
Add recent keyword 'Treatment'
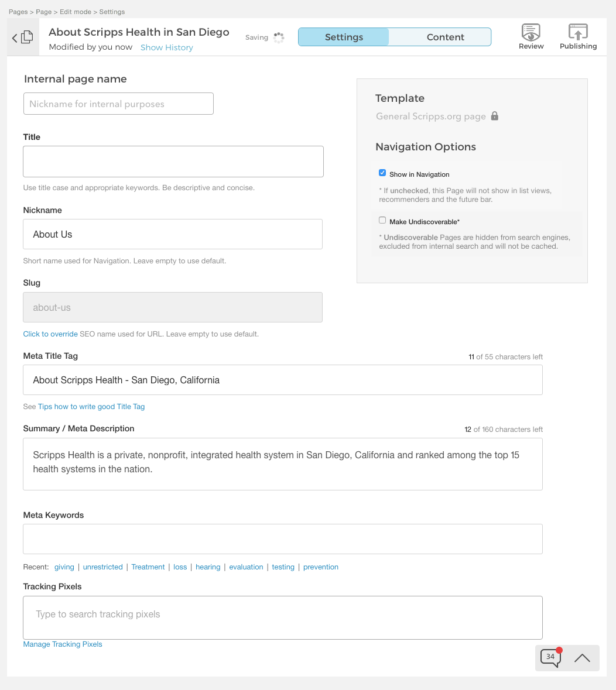pyautogui.click(x=148, y=567)
